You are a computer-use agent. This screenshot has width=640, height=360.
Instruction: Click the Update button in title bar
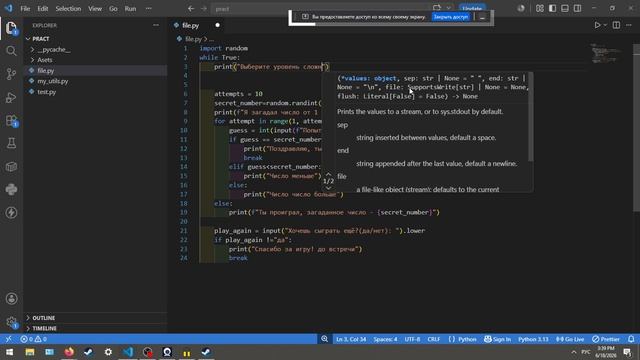coord(472,8)
